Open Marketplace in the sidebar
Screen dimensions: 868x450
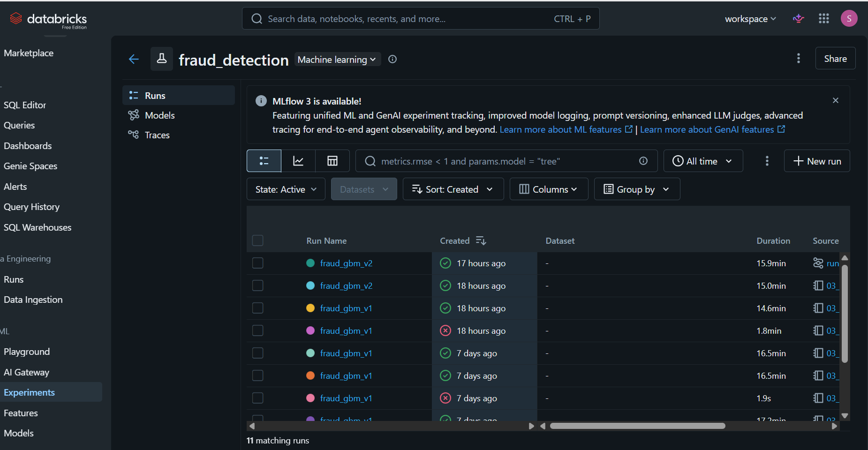pos(29,53)
